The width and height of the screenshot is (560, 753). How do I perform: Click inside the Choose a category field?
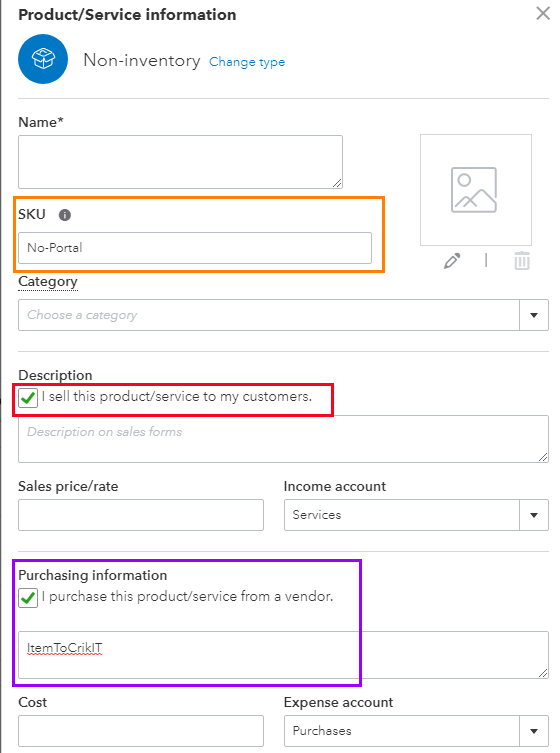coord(268,315)
